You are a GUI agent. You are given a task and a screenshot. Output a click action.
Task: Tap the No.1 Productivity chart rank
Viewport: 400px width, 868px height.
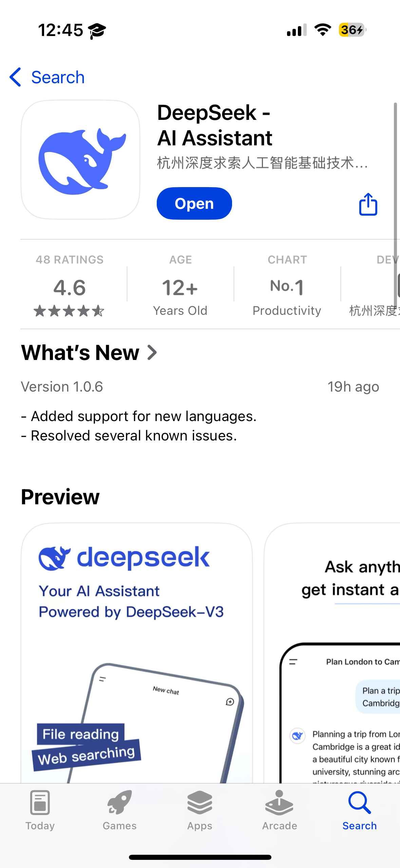[x=287, y=288]
